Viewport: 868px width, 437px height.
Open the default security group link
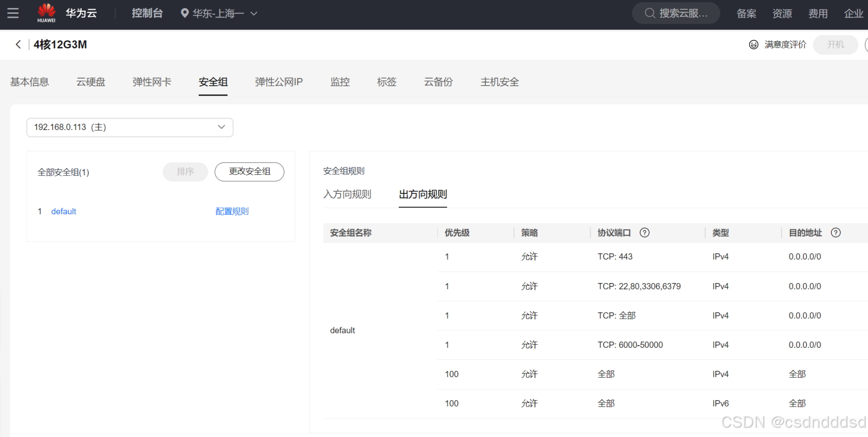pyautogui.click(x=64, y=211)
